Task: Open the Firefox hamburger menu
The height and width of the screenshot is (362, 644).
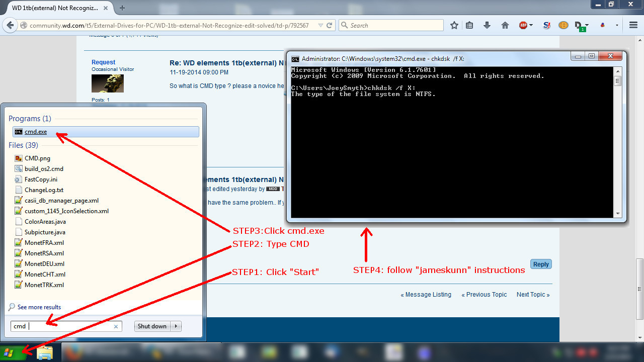Action: (x=633, y=25)
